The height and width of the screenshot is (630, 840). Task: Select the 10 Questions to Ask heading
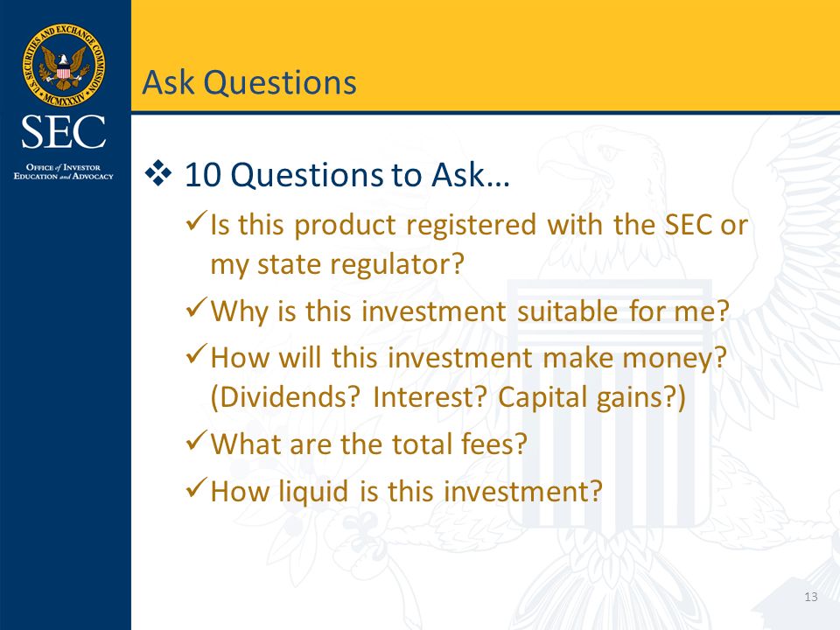click(347, 175)
